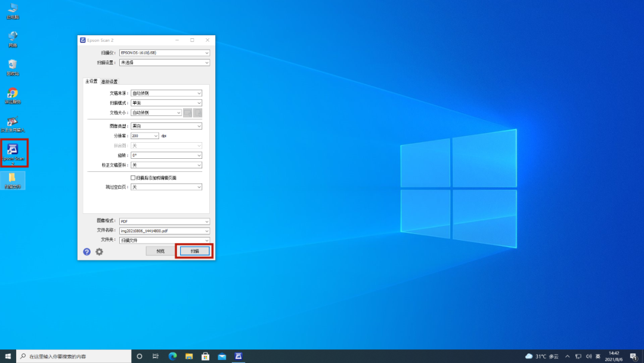Screen dimensions: 644x363
Task: Open the 扫描仪 scanner dropdown
Action: point(165,53)
